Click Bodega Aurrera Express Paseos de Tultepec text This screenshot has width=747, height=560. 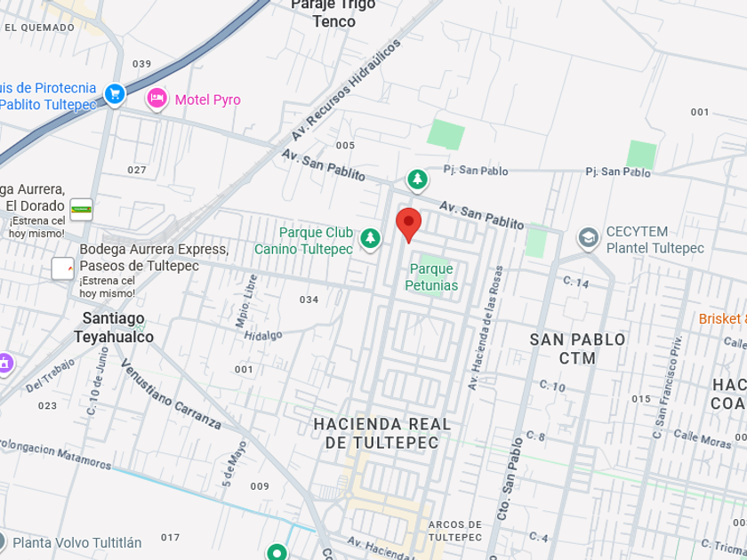click(x=154, y=258)
